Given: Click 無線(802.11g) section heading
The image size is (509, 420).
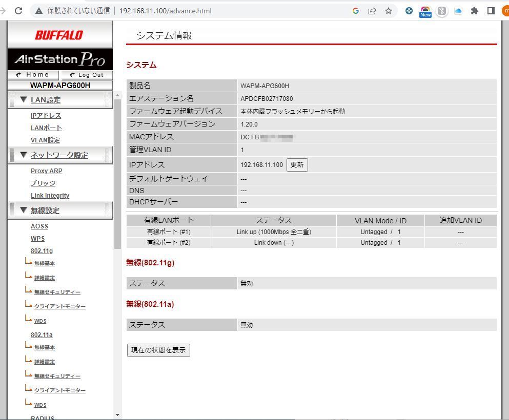Looking at the screenshot, I should pos(150,262).
